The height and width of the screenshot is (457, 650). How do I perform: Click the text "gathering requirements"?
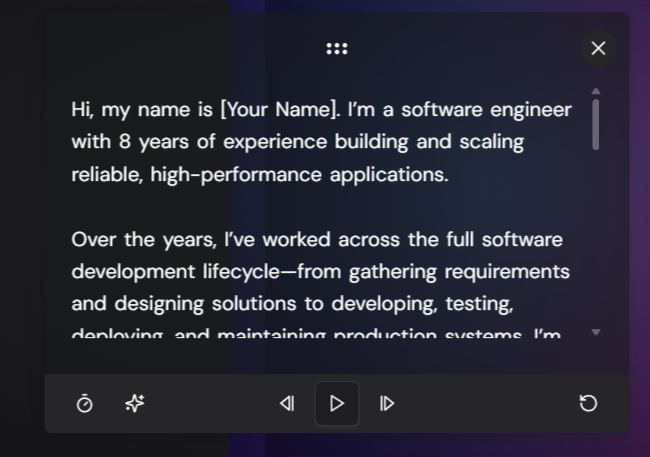[459, 272]
